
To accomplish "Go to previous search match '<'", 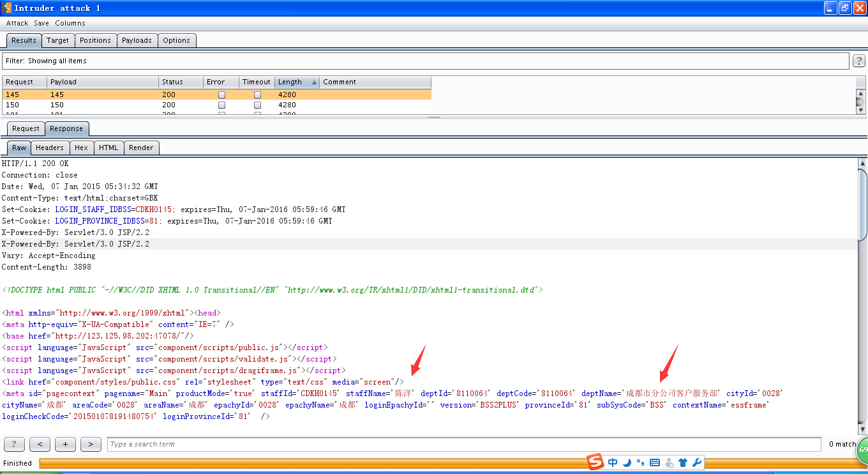I will [40, 444].
